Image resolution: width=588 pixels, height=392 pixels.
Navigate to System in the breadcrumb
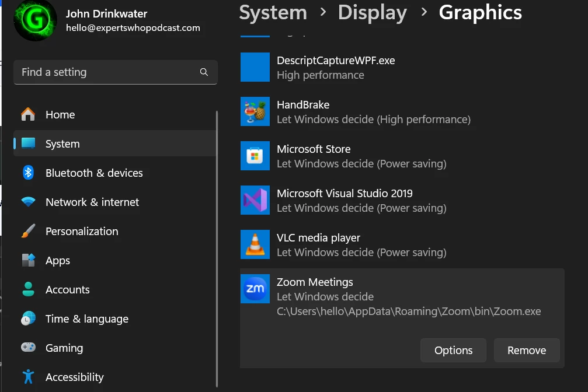[273, 13]
